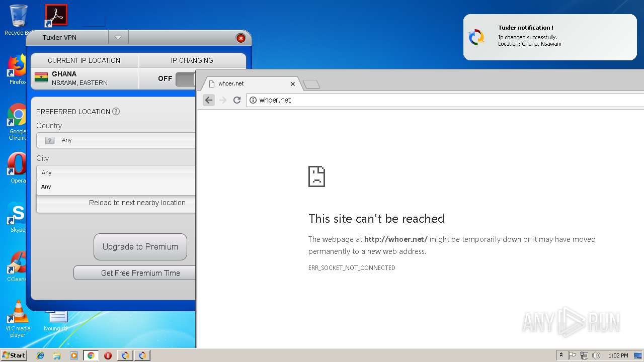Switch to Chrome in the taskbar
Screen dimensions: 644x362
91,355
